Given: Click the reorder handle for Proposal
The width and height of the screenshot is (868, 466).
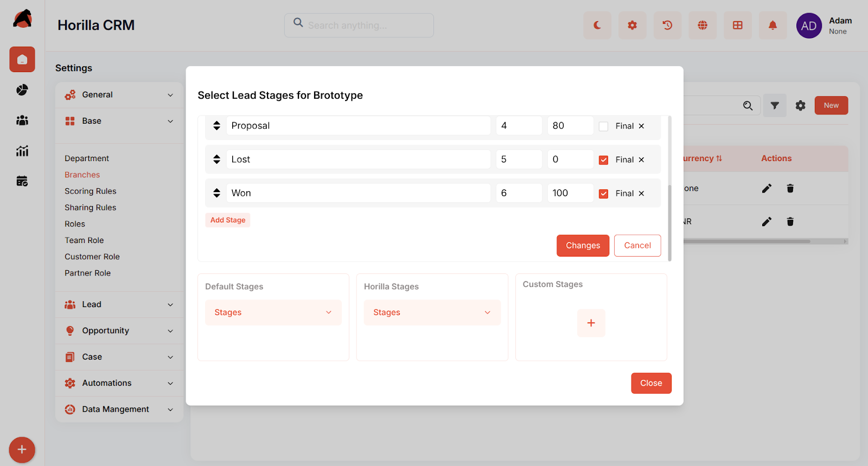Looking at the screenshot, I should pos(216,126).
